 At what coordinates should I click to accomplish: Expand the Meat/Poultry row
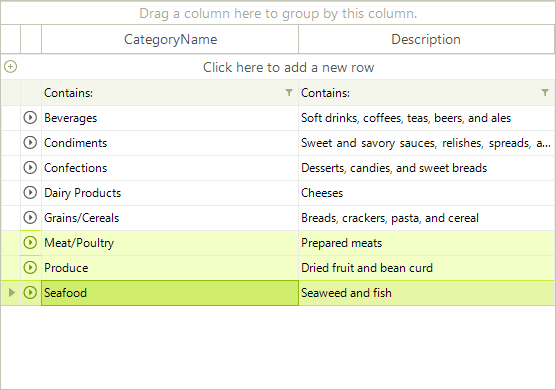pos(30,243)
